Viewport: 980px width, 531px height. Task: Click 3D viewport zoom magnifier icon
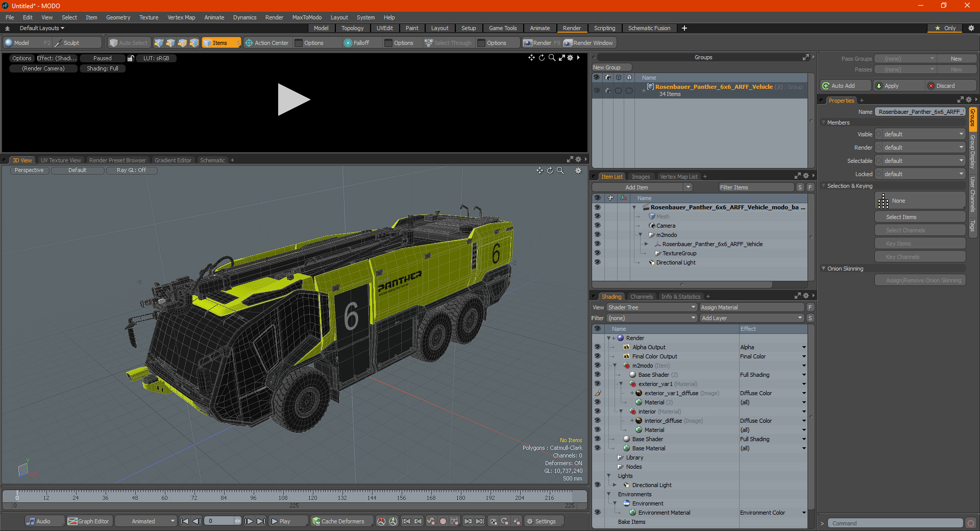560,171
